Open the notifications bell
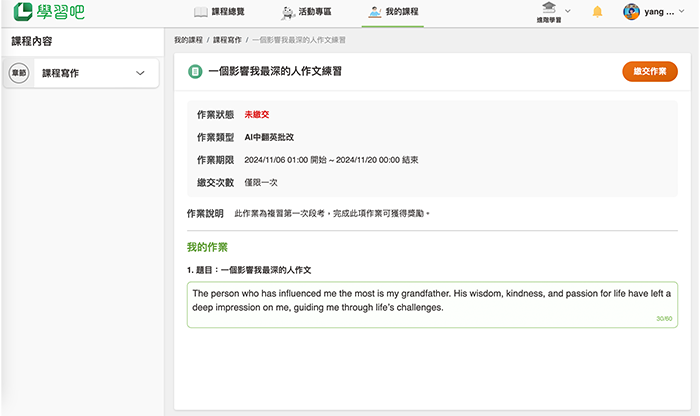Screen dimensions: 700x416 coord(597,12)
